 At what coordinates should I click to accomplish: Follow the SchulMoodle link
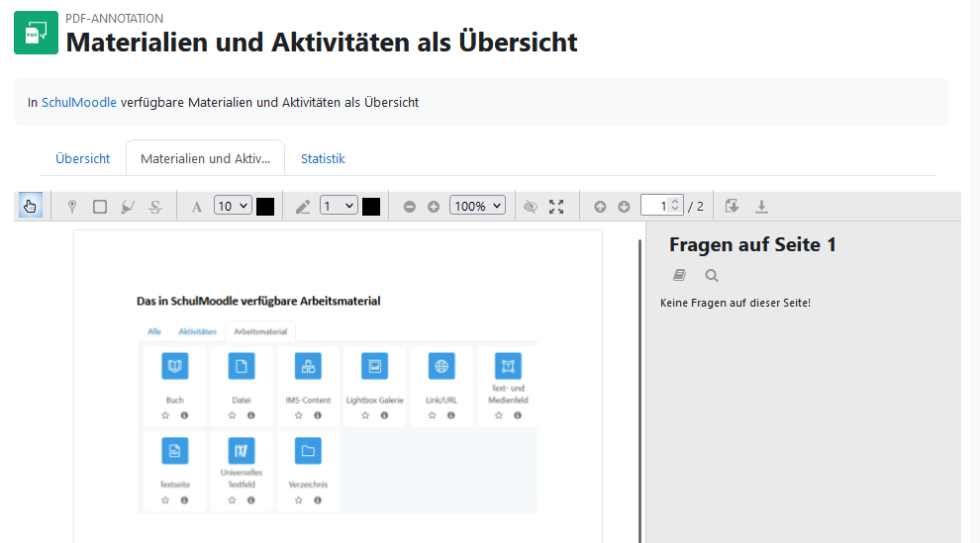coord(79,102)
